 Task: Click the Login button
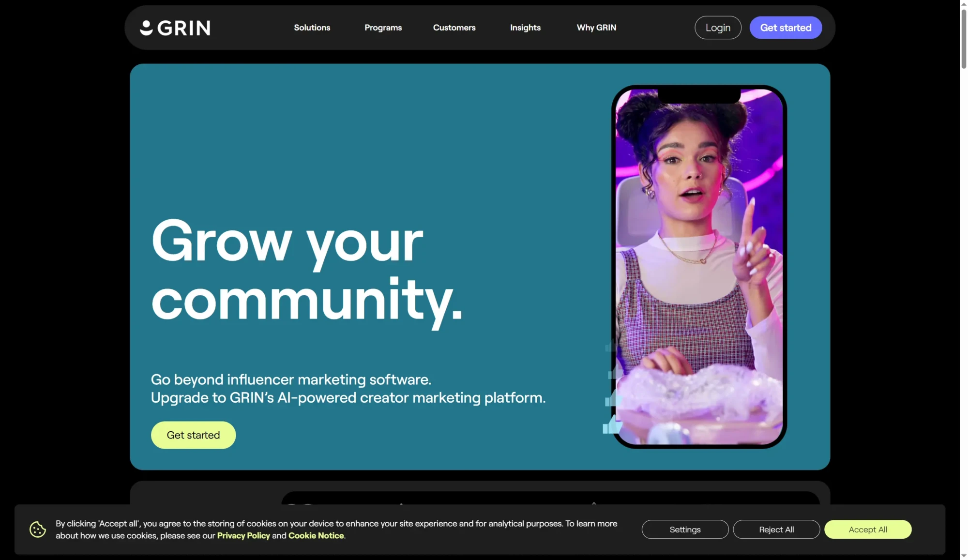718,28
